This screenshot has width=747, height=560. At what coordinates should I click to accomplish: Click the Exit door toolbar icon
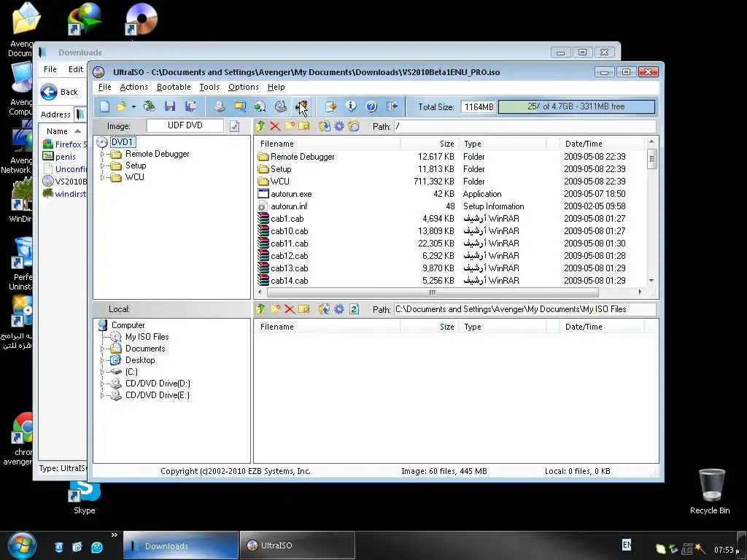coord(392,106)
